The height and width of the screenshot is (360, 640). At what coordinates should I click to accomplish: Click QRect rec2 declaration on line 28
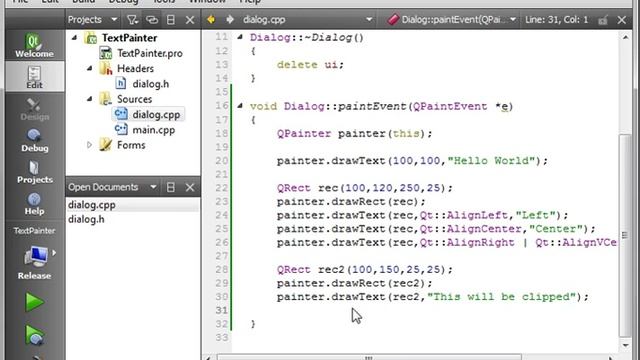pyautogui.click(x=364, y=269)
